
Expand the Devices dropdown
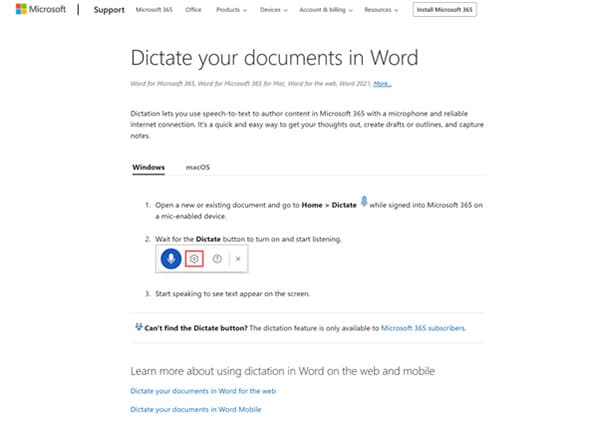pyautogui.click(x=274, y=10)
